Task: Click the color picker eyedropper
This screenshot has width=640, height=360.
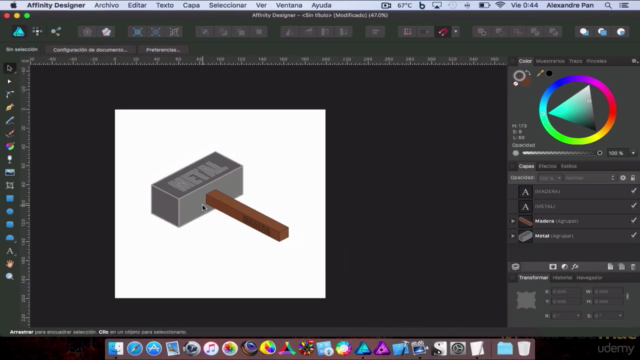Action: tap(540, 73)
